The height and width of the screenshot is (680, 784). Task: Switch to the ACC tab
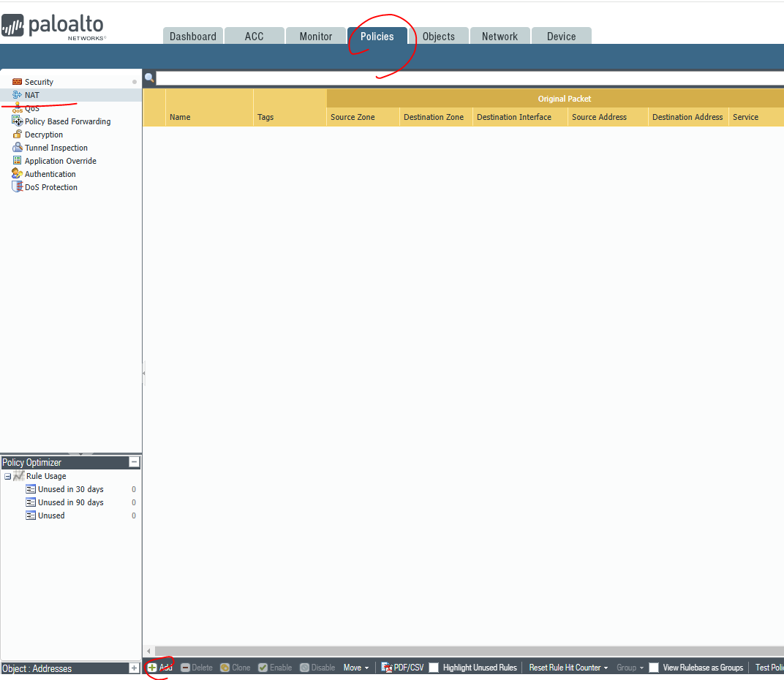254,36
